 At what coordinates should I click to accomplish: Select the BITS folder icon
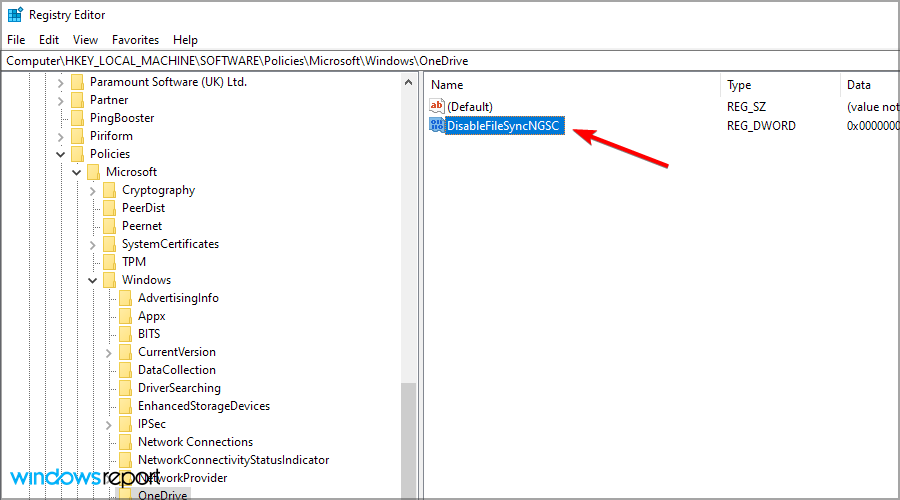[x=126, y=334]
